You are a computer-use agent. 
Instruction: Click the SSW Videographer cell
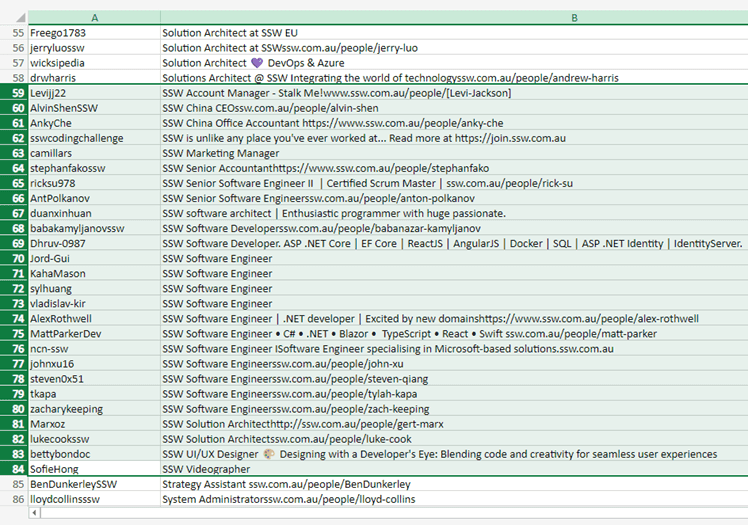click(x=453, y=469)
